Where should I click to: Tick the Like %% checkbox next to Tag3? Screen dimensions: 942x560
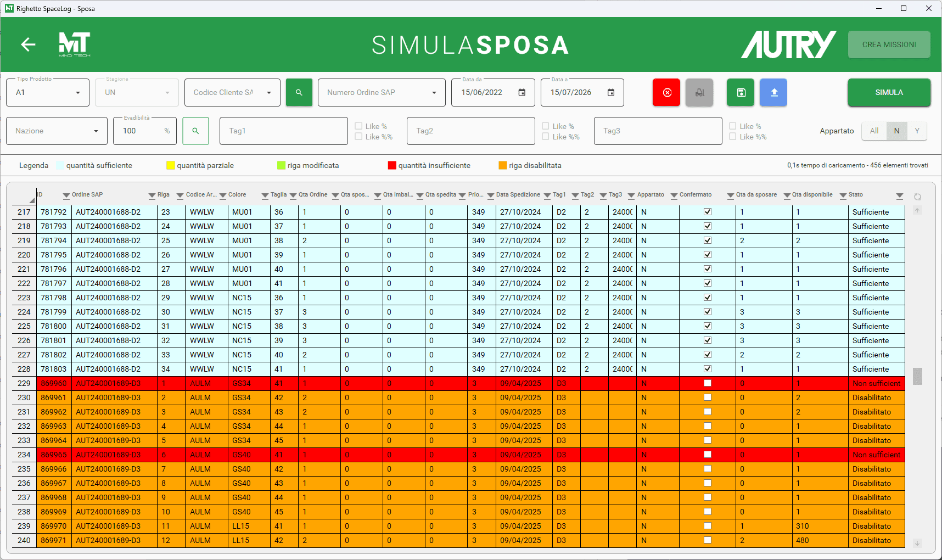(x=733, y=136)
